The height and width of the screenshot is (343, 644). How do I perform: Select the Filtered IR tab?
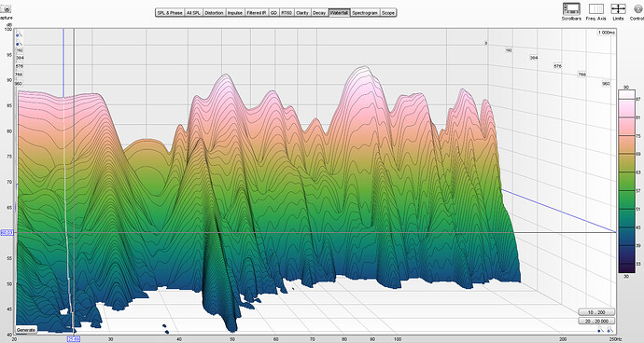click(257, 13)
